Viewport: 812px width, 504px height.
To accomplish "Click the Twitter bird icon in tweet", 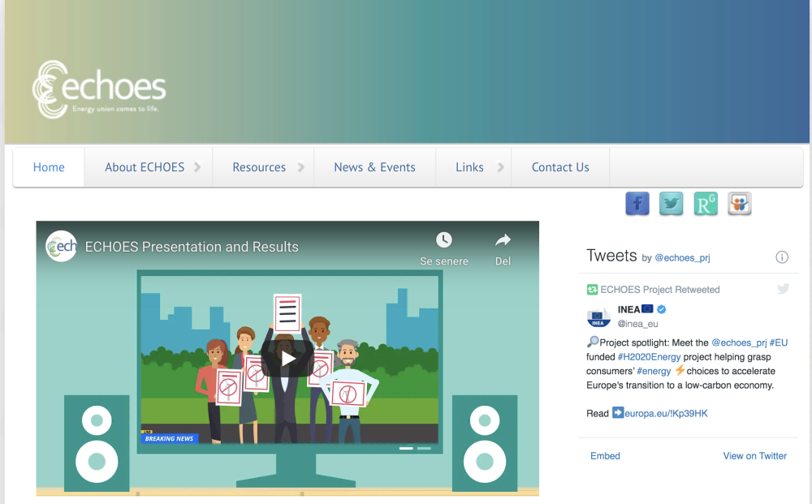I will point(783,289).
